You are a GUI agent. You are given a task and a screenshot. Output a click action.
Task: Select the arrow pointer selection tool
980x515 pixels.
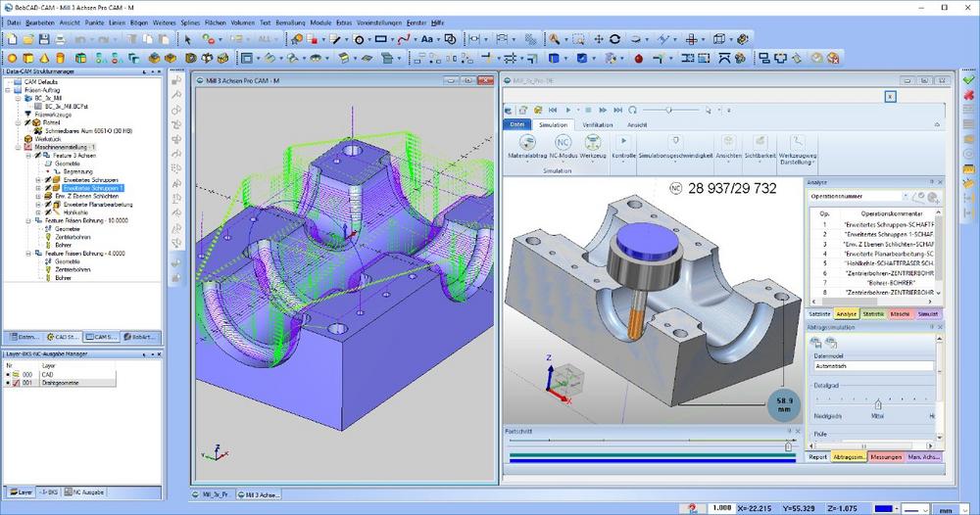(187, 39)
